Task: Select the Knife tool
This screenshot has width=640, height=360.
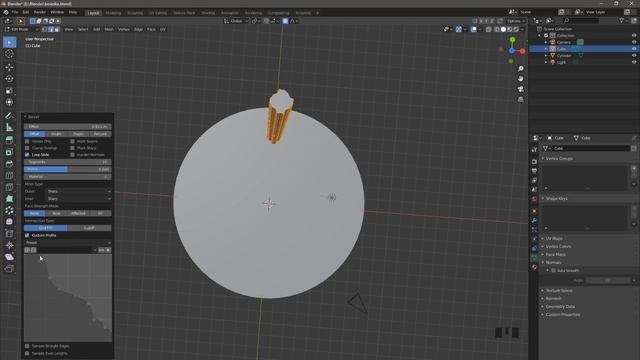Action: click(x=9, y=187)
